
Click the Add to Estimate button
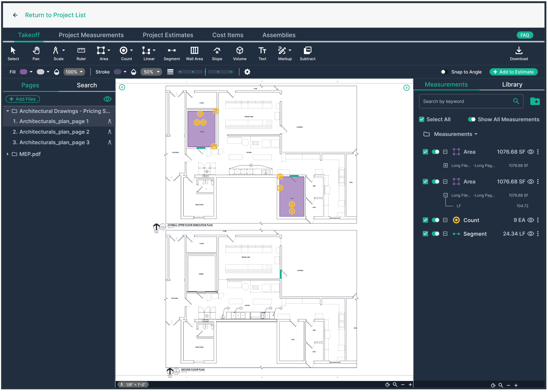[x=513, y=72]
